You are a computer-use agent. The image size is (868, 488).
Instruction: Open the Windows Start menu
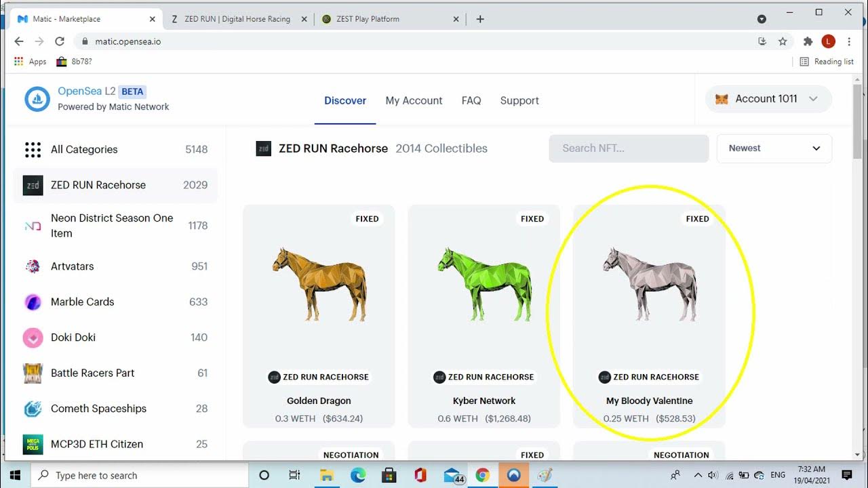point(16,475)
